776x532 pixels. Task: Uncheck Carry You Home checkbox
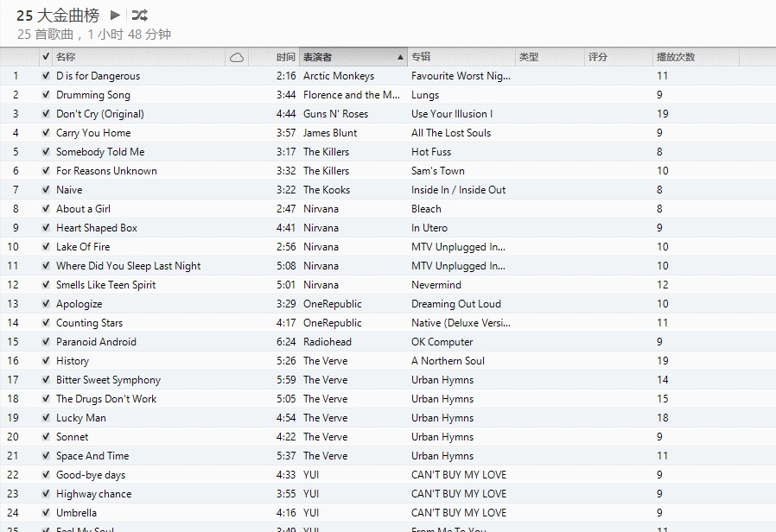pos(46,132)
